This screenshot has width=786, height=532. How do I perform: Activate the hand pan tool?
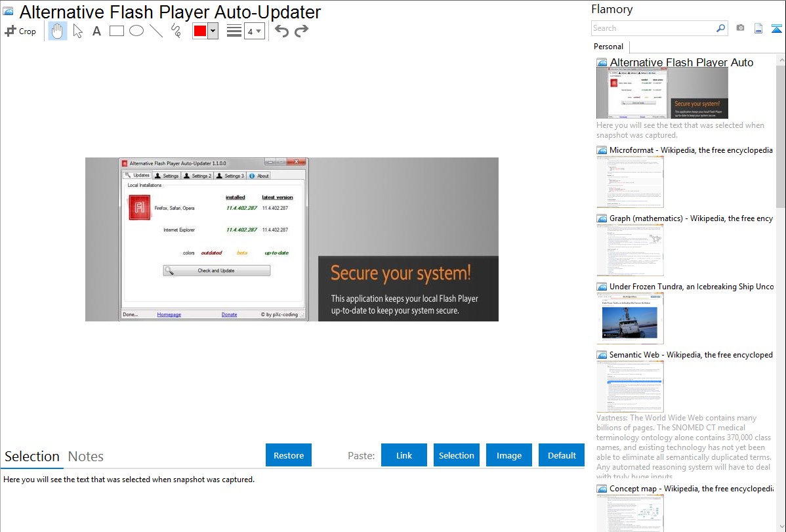[57, 31]
